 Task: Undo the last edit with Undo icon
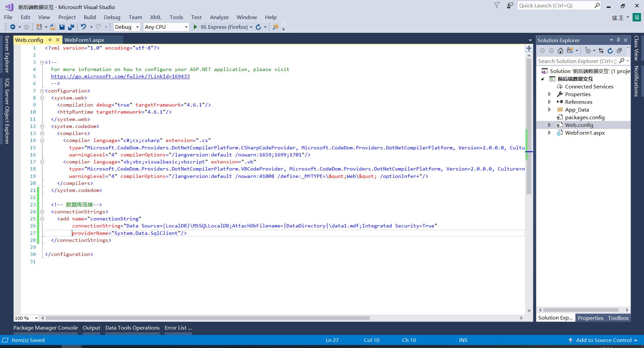(x=84, y=27)
